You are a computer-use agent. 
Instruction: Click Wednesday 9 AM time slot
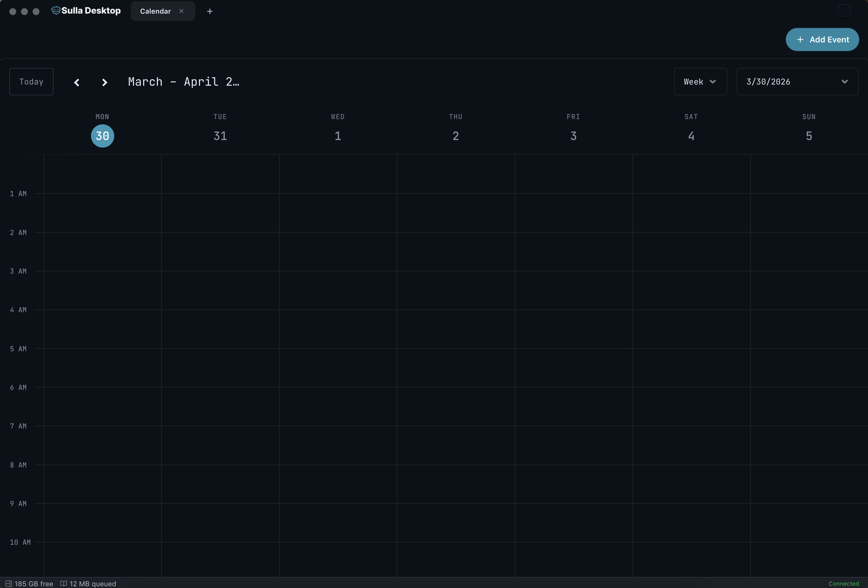pyautogui.click(x=338, y=522)
